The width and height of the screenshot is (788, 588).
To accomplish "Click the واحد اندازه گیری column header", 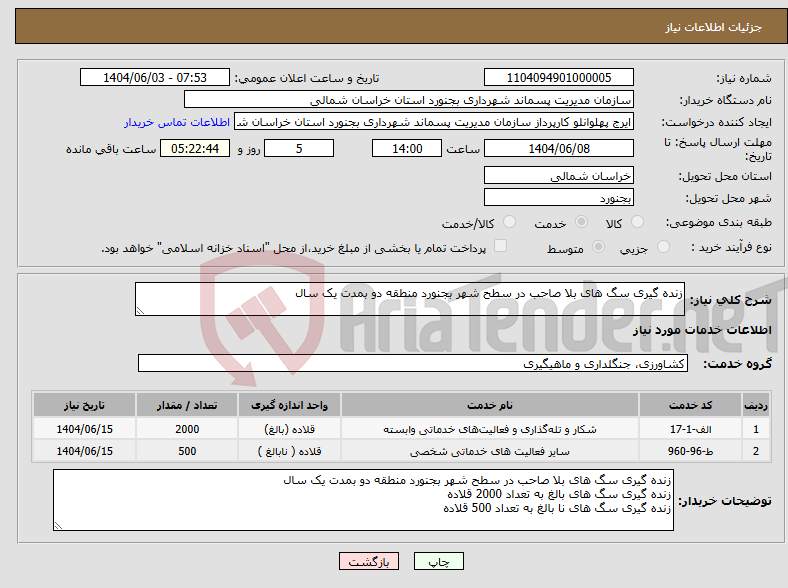I will pos(289,405).
